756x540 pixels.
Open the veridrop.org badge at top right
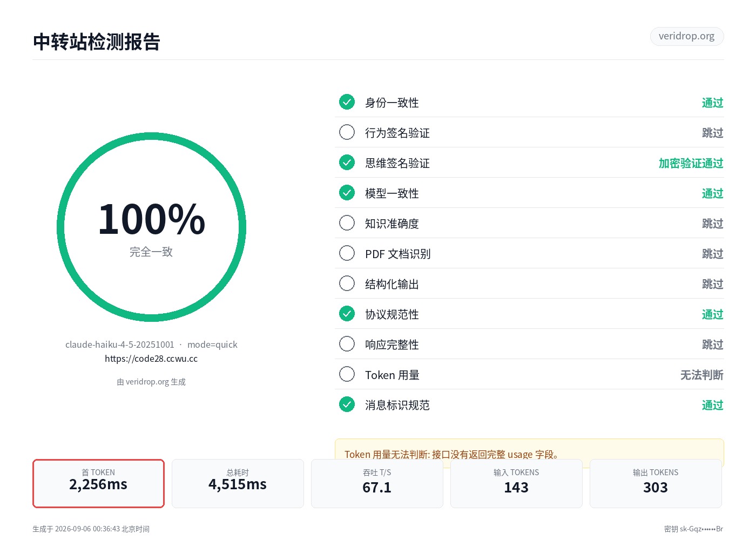coord(686,36)
